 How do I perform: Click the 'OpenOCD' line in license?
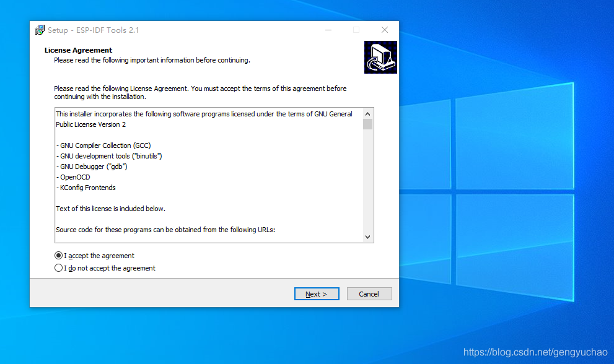pyautogui.click(x=73, y=177)
